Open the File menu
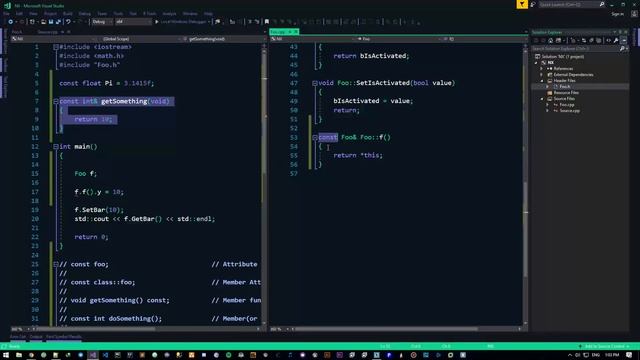The width and height of the screenshot is (640, 360). click(7, 13)
